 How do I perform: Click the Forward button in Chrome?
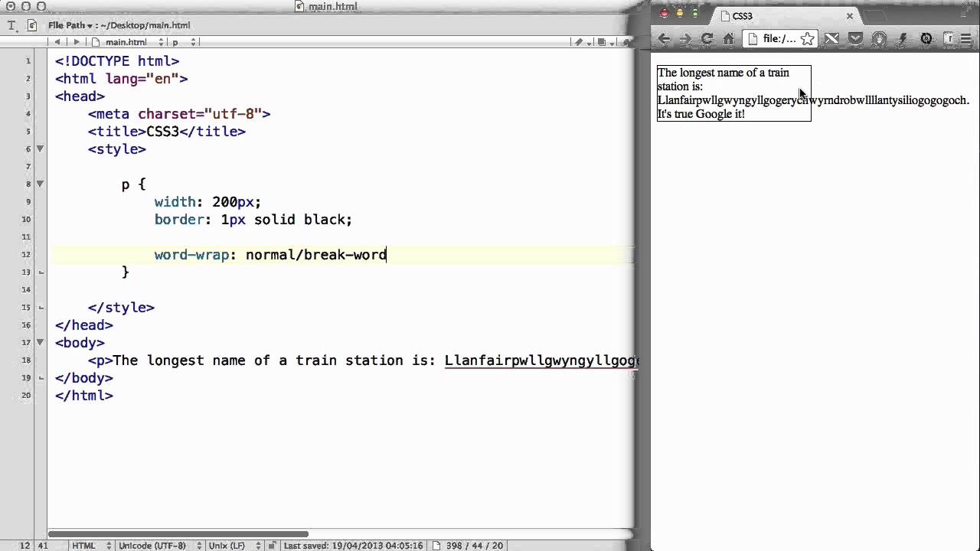click(x=685, y=38)
